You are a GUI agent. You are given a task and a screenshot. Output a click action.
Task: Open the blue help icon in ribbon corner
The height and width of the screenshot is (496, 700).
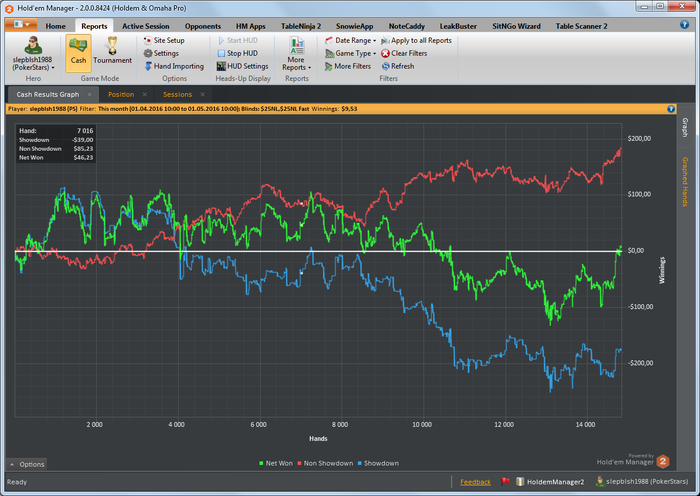(x=684, y=25)
